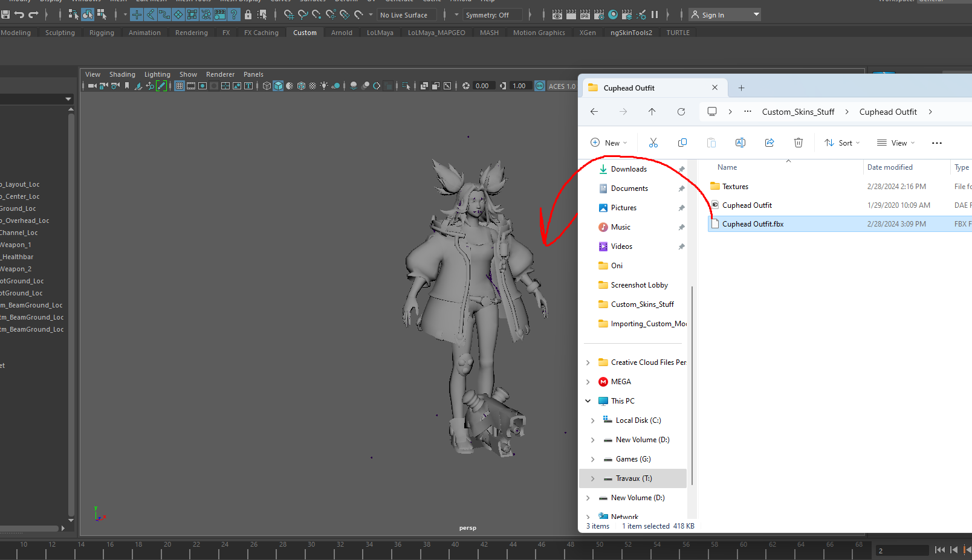Toggle Smooth shade all cube icon
The width and height of the screenshot is (972, 560).
click(x=278, y=86)
